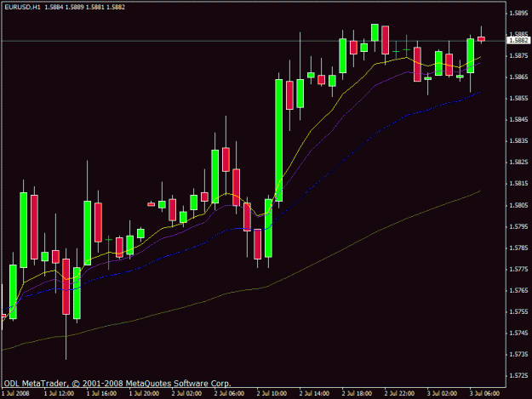Click the 1.5775 price axis label

click(518, 269)
